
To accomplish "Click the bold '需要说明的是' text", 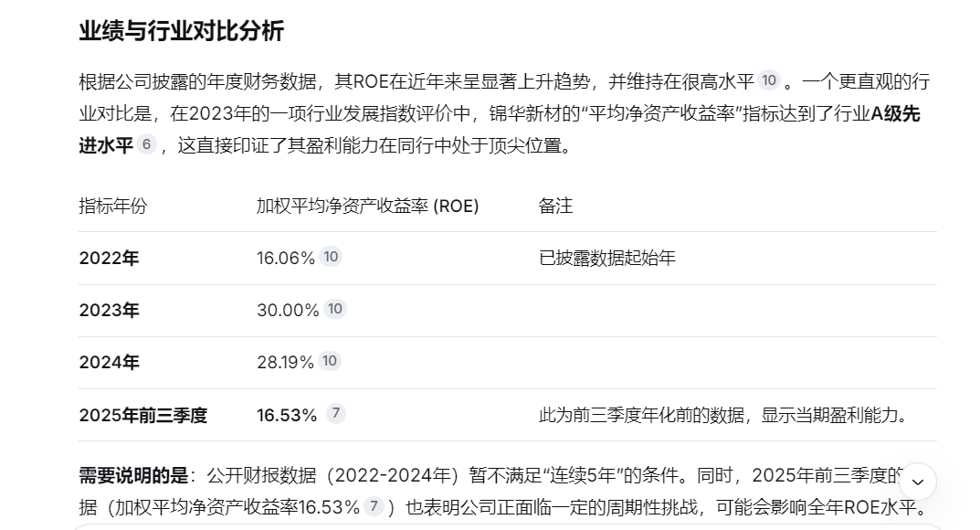I will pyautogui.click(x=133, y=475).
